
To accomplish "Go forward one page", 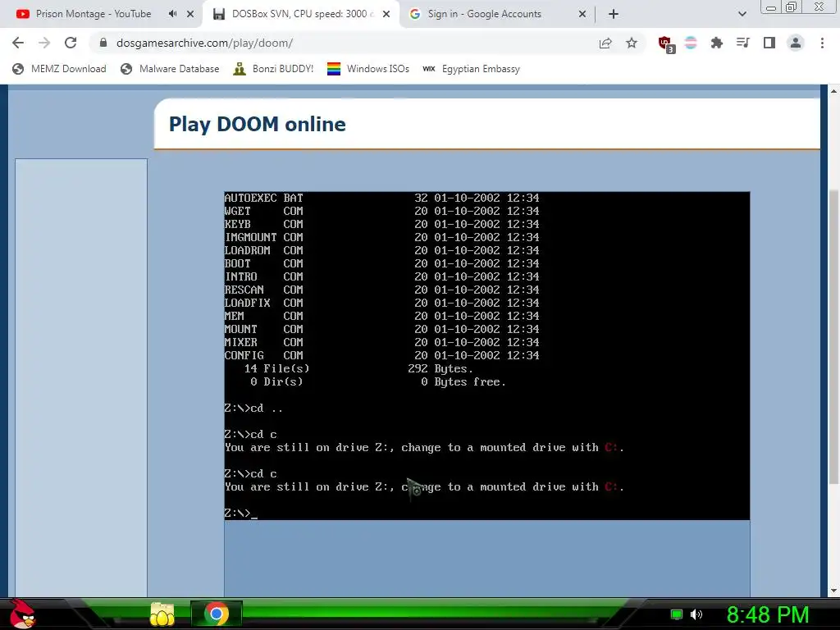I will tap(44, 43).
